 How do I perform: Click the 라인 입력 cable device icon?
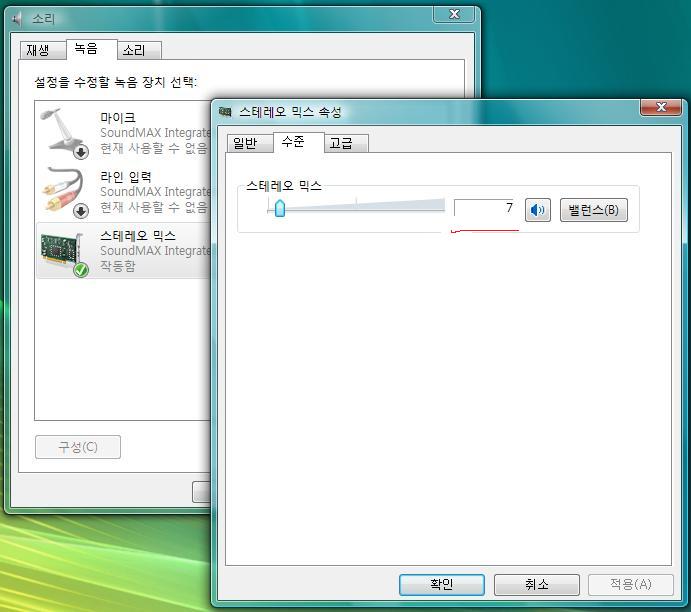(64, 191)
